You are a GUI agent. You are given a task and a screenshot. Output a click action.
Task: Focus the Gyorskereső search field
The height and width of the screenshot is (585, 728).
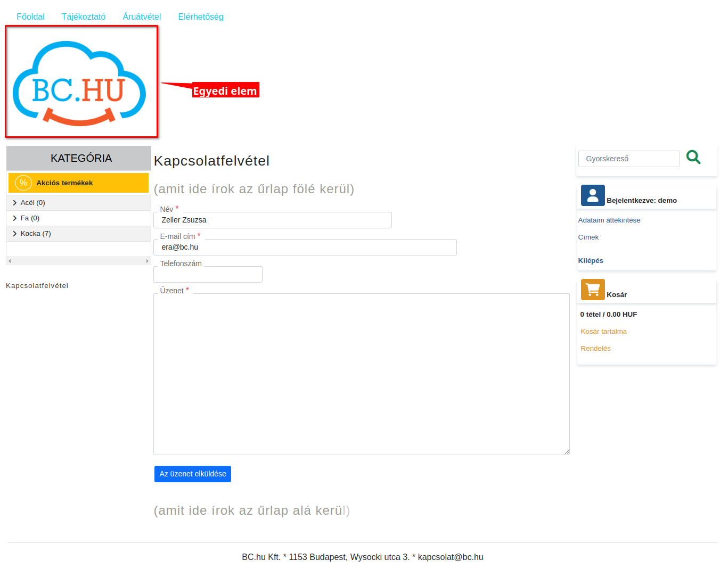[629, 159]
